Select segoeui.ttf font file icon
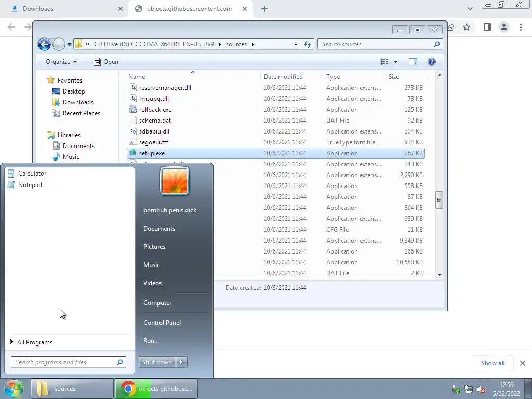 click(x=133, y=142)
